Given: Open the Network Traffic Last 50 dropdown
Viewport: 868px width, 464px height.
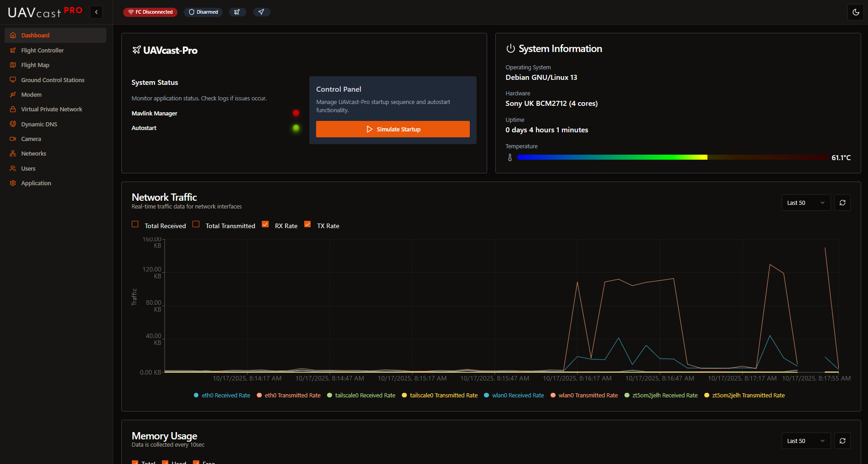Looking at the screenshot, I should tap(806, 203).
